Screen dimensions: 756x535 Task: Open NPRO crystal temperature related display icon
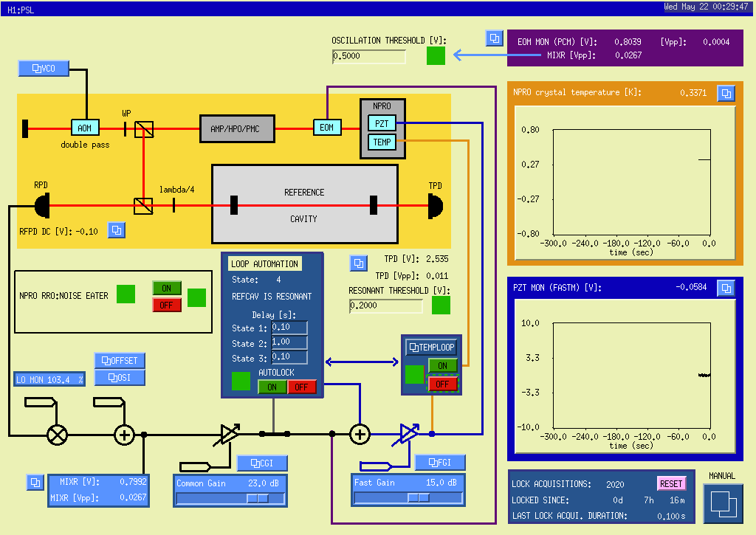[726, 93]
